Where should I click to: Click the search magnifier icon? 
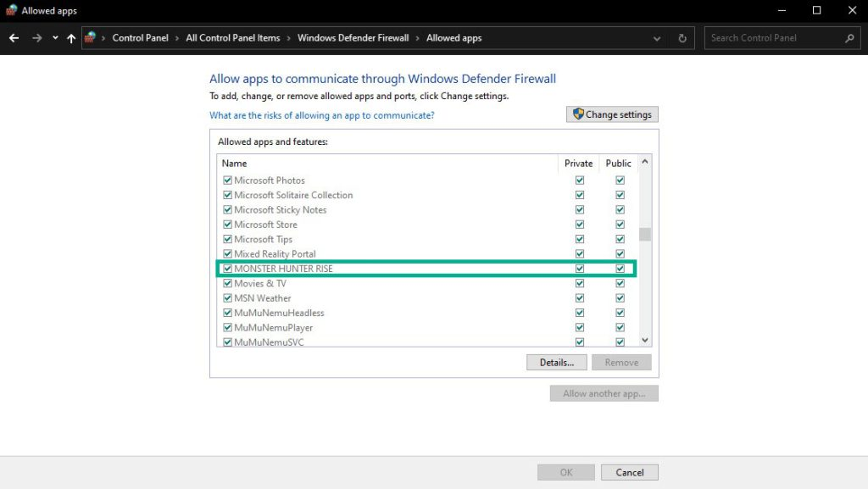pos(849,38)
